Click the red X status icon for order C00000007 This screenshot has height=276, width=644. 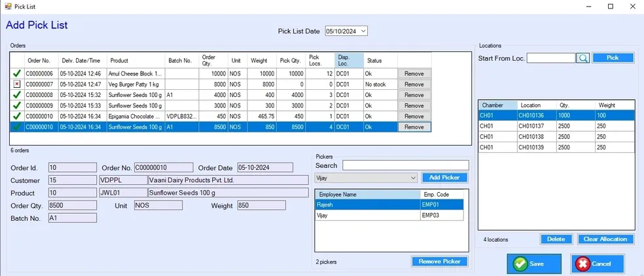[17, 85]
